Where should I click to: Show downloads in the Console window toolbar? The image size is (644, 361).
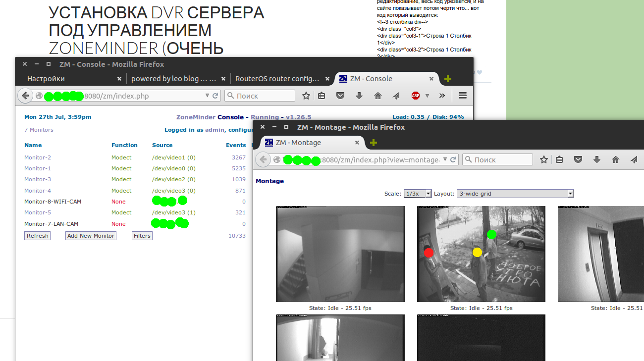coord(359,96)
